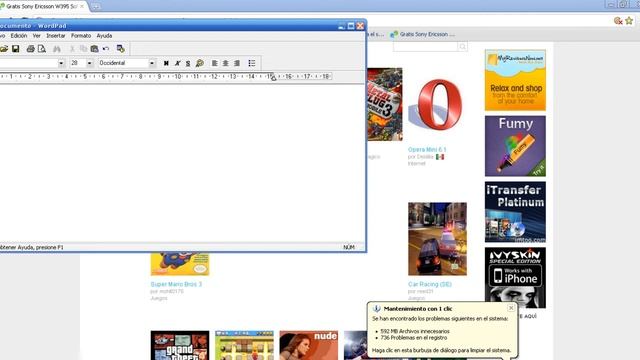Save the document with the floppy disk icon
Image resolution: width=640 pixels, height=360 pixels.
coord(16,49)
